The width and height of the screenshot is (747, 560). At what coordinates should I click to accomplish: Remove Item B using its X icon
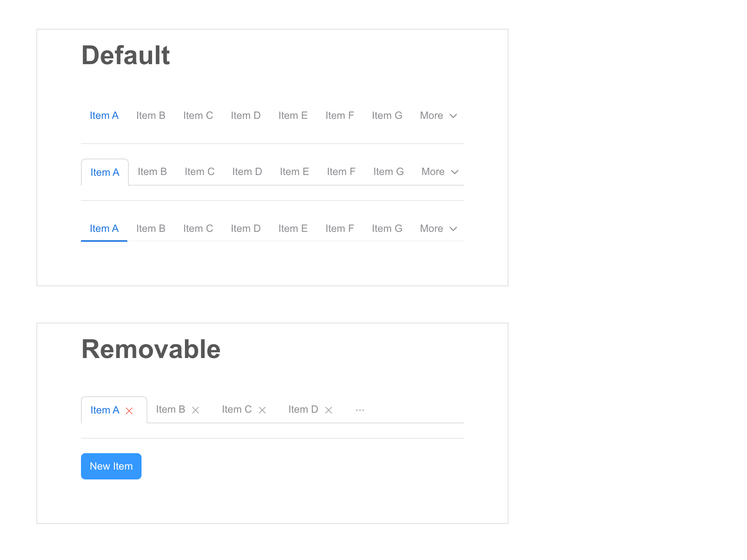click(x=196, y=410)
